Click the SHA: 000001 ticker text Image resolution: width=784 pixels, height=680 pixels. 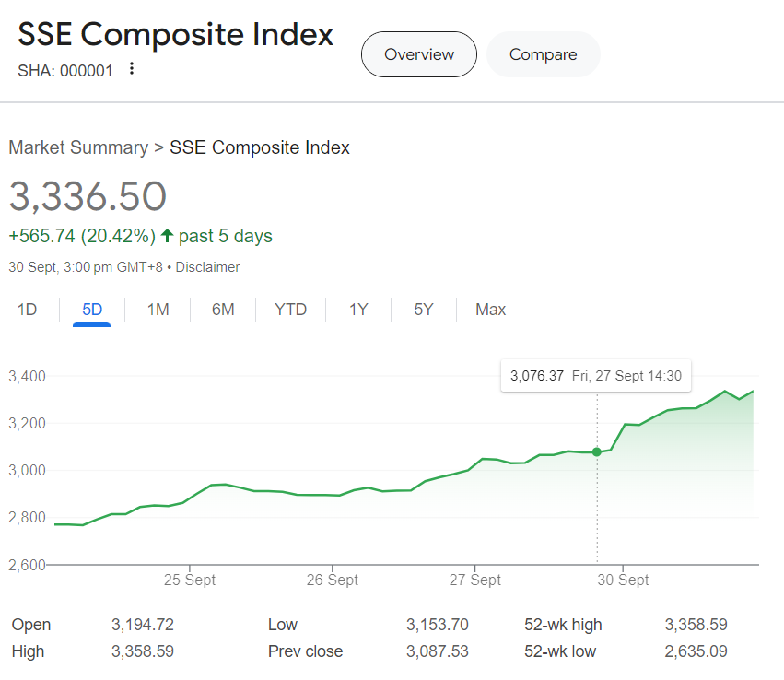[65, 71]
